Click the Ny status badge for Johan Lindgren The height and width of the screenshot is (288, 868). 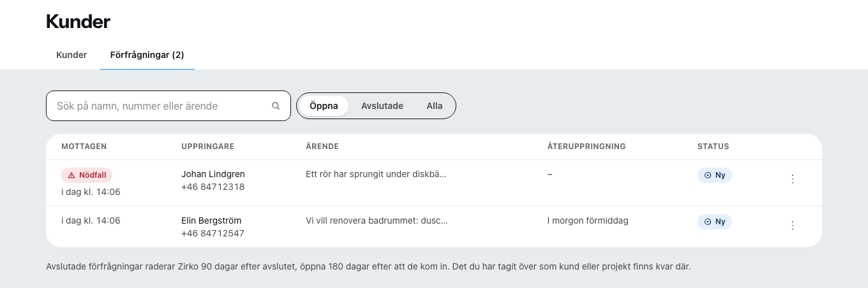714,175
